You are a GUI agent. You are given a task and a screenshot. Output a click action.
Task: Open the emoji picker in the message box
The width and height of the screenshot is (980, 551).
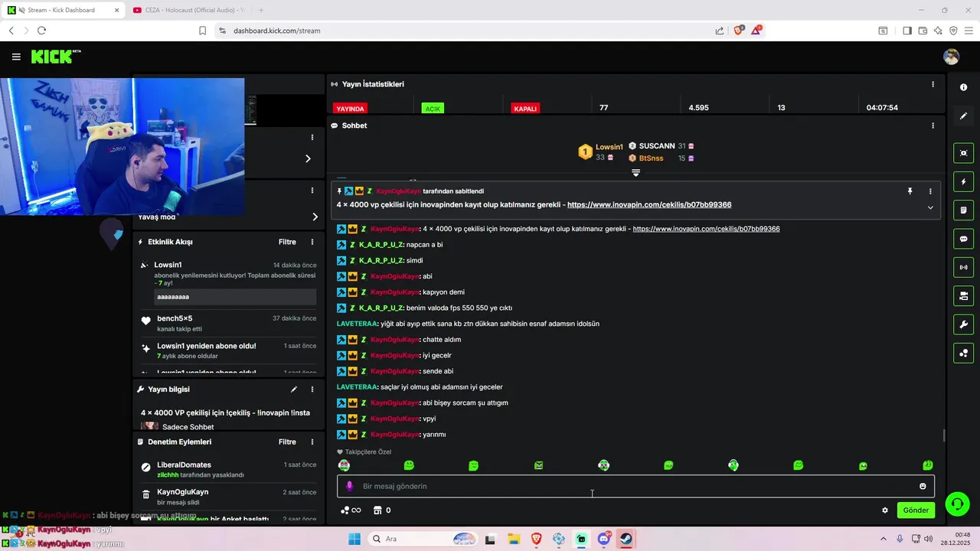click(x=923, y=486)
